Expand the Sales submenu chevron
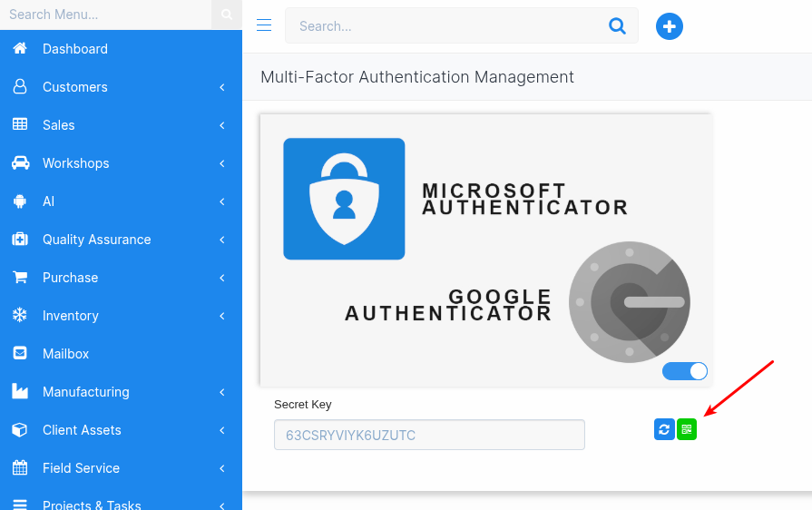Viewport: 812px width, 510px height. click(222, 125)
